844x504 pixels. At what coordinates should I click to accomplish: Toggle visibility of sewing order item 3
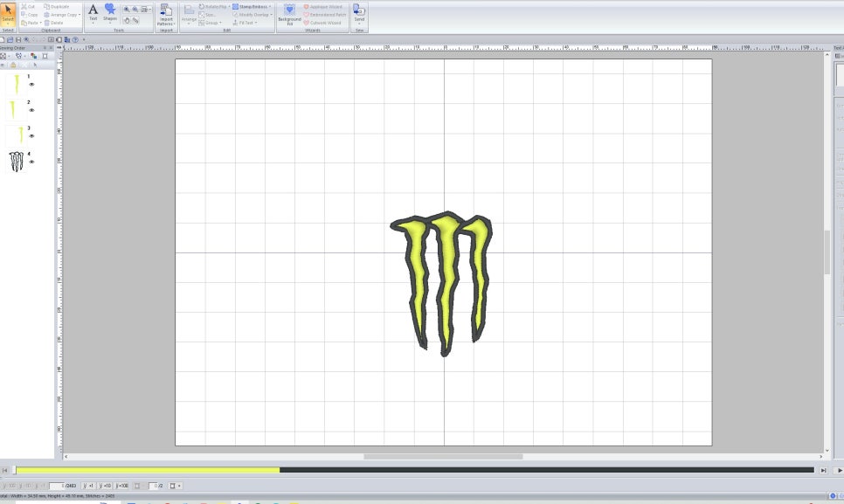point(31,136)
